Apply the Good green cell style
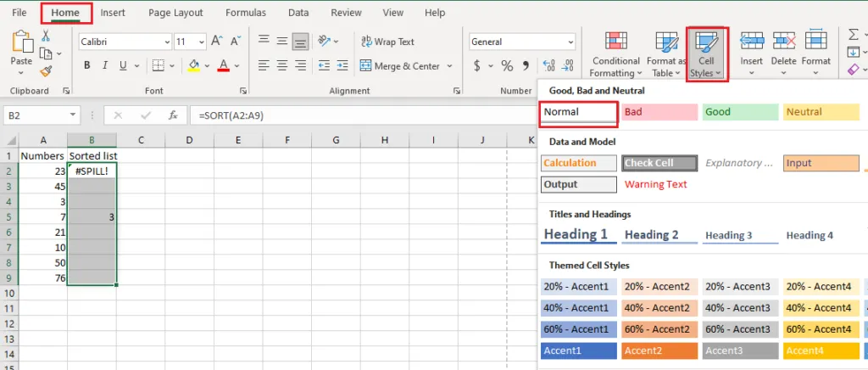The width and height of the screenshot is (868, 370). pos(740,112)
